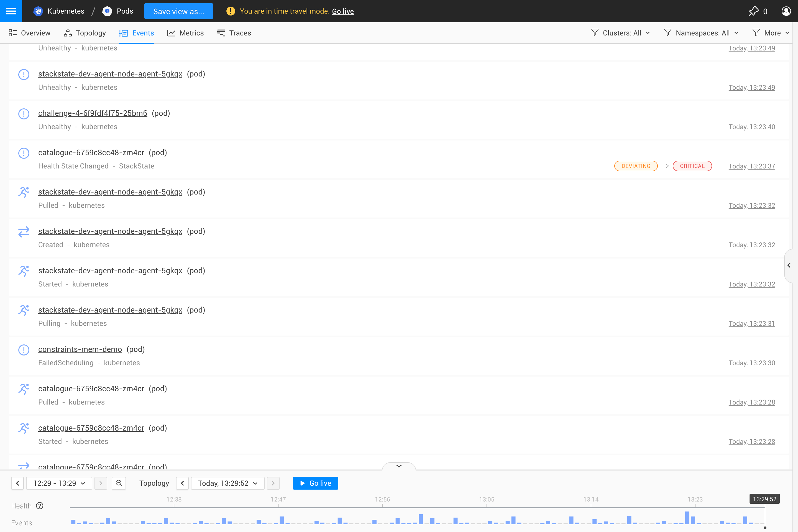798x532 pixels.
Task: Click the pin icon in top bar
Action: click(753, 11)
